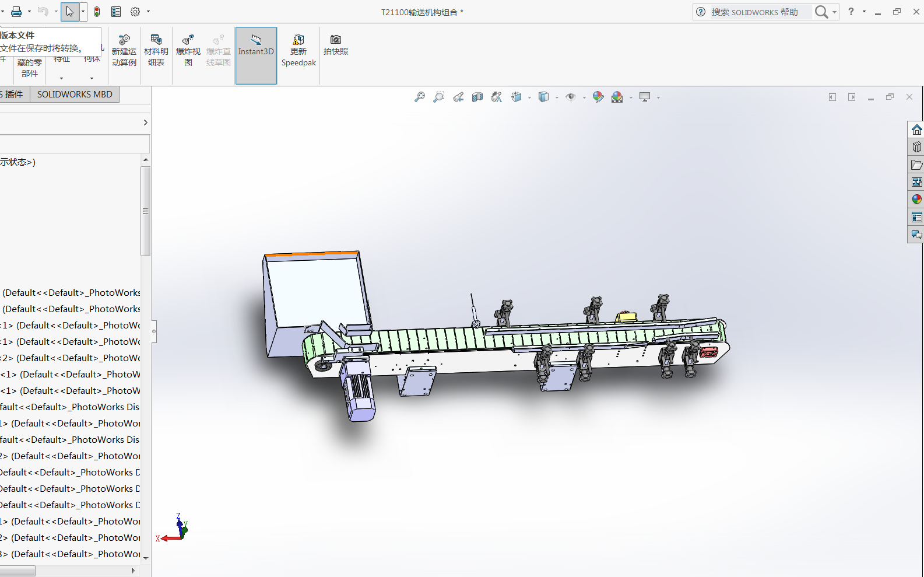The image size is (924, 577).
Task: Open the Section View tool
Action: point(477,97)
